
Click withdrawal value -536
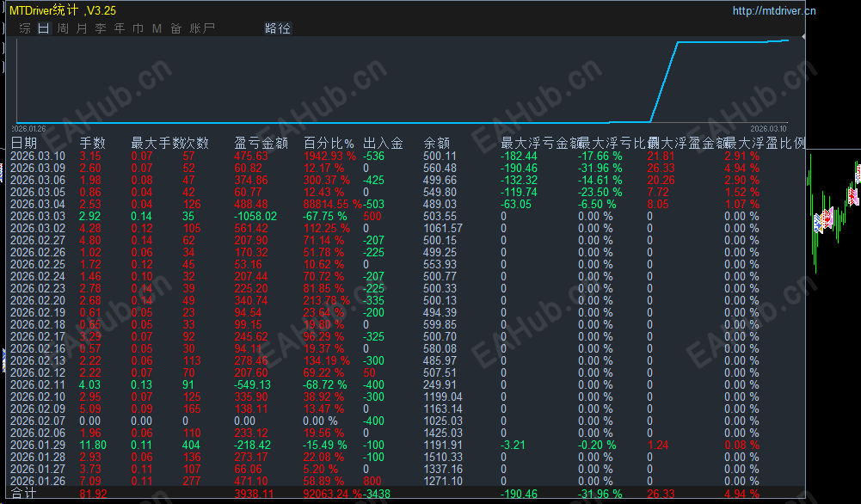(x=373, y=156)
